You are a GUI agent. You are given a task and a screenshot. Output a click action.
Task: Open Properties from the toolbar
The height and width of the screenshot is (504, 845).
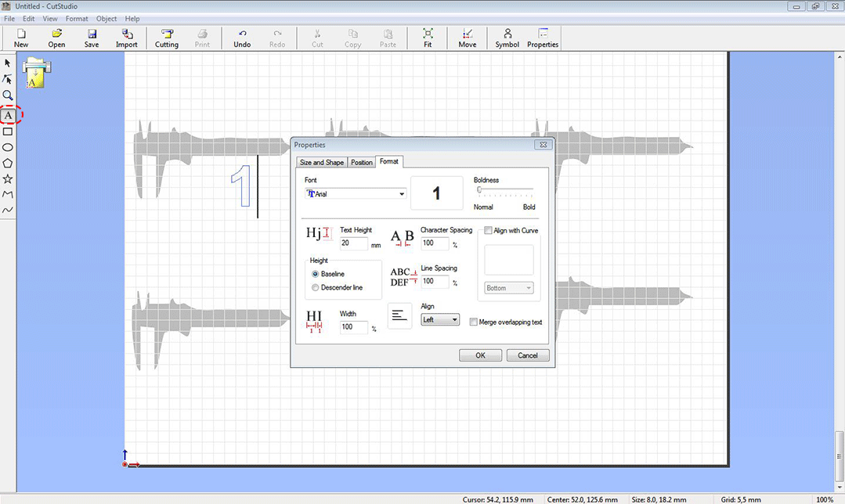(543, 38)
